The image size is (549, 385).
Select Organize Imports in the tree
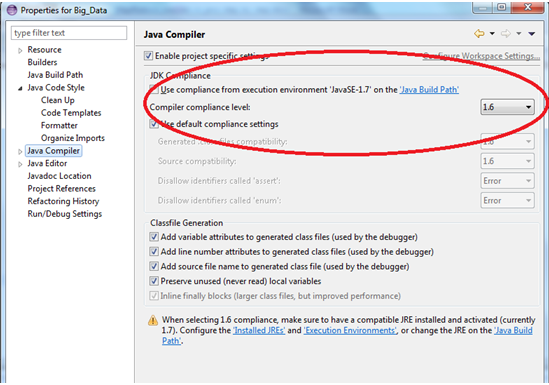73,138
